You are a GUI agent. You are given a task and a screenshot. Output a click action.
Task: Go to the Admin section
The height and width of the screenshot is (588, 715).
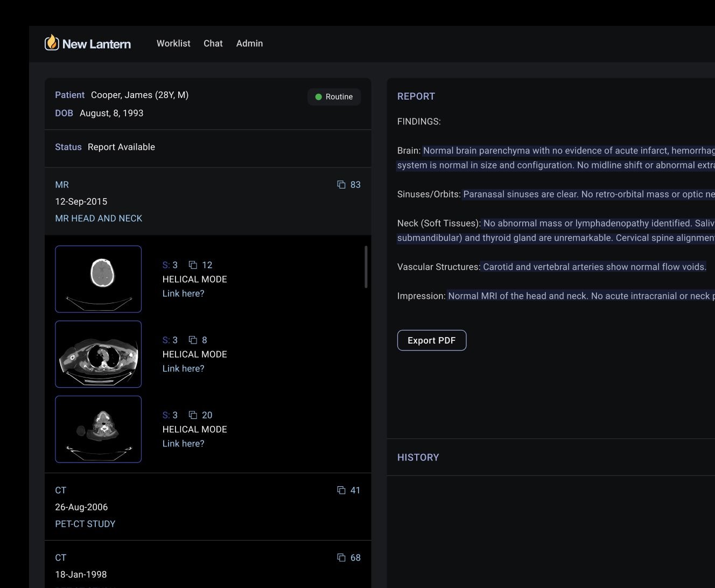[249, 44]
